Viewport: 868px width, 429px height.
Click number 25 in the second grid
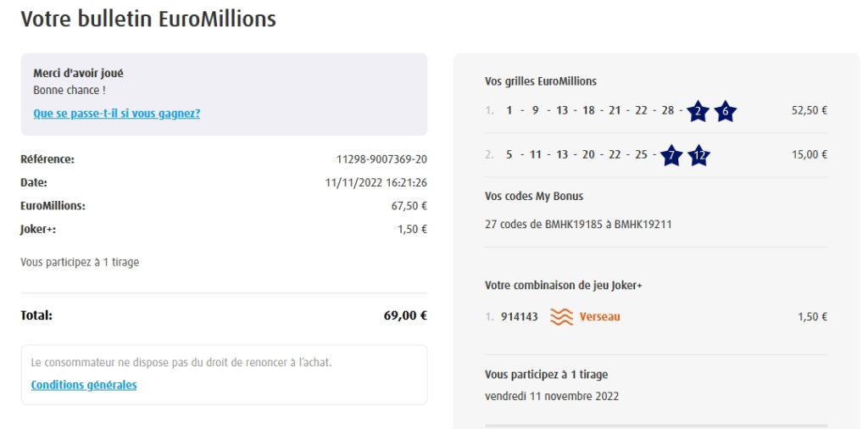coord(641,154)
